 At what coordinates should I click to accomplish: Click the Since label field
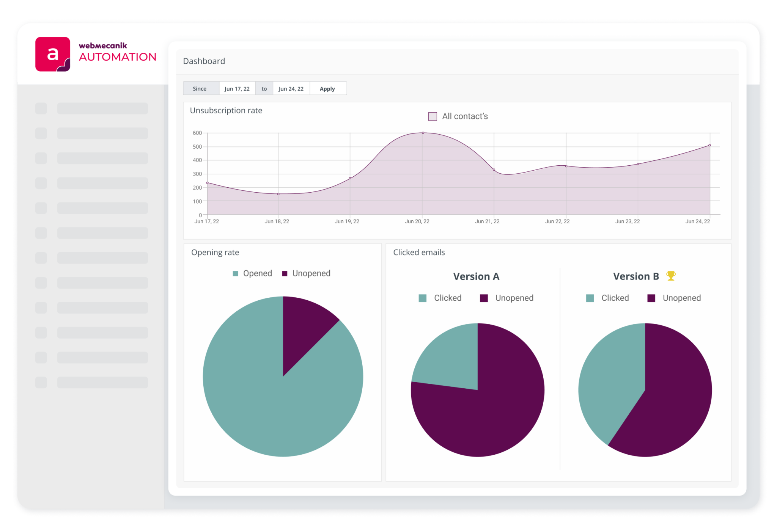(200, 88)
